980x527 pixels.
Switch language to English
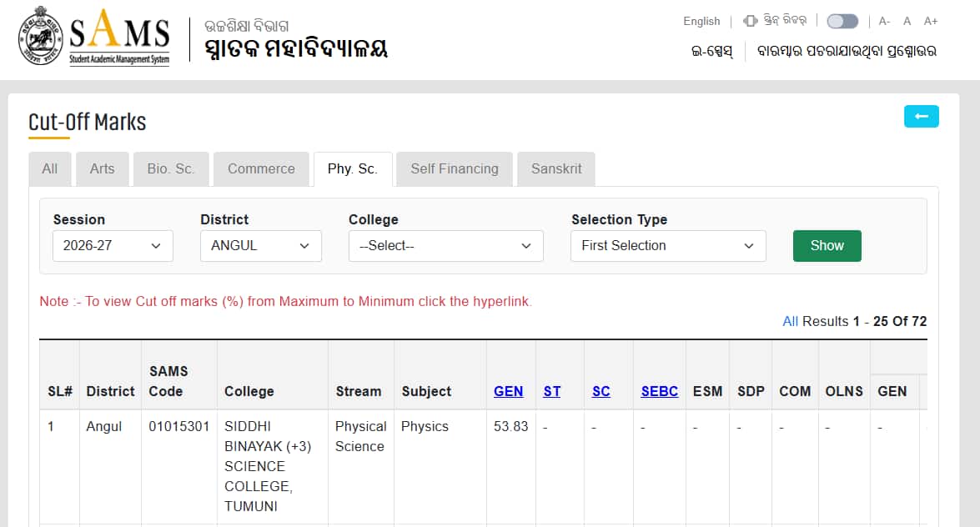pyautogui.click(x=701, y=21)
